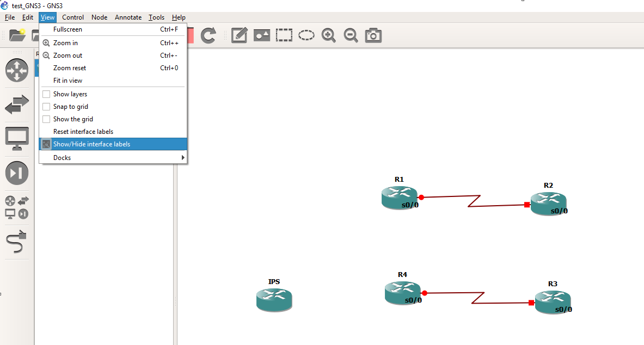Select the serial link between R1 and R2
644x345 pixels.
[474, 201]
